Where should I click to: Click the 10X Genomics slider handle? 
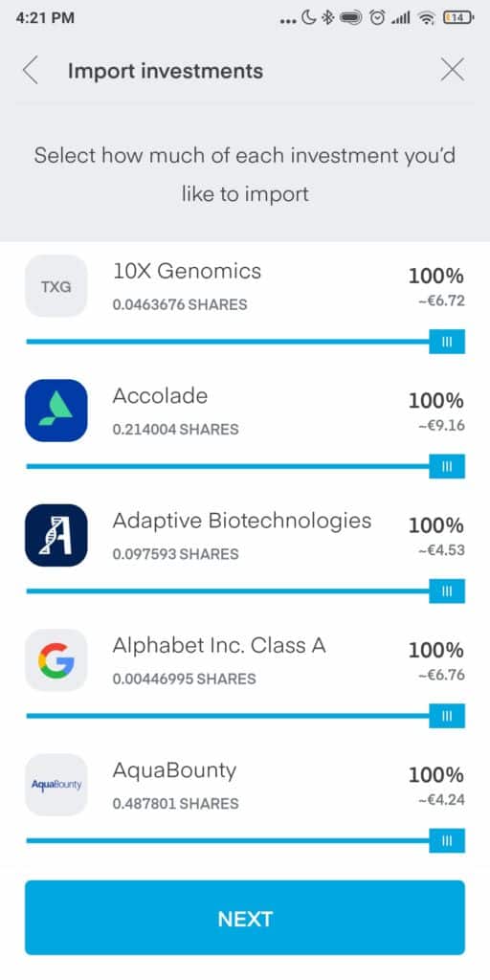(x=447, y=342)
